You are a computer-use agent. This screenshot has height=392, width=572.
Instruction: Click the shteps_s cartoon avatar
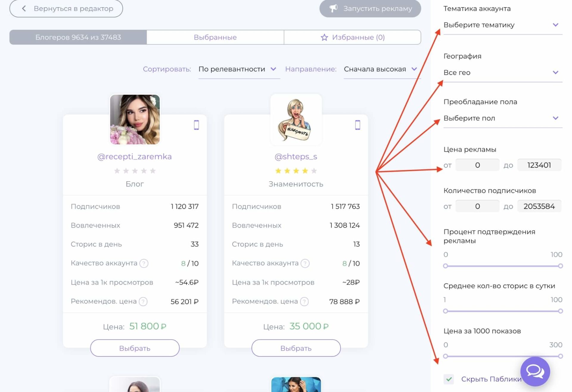coord(296,119)
